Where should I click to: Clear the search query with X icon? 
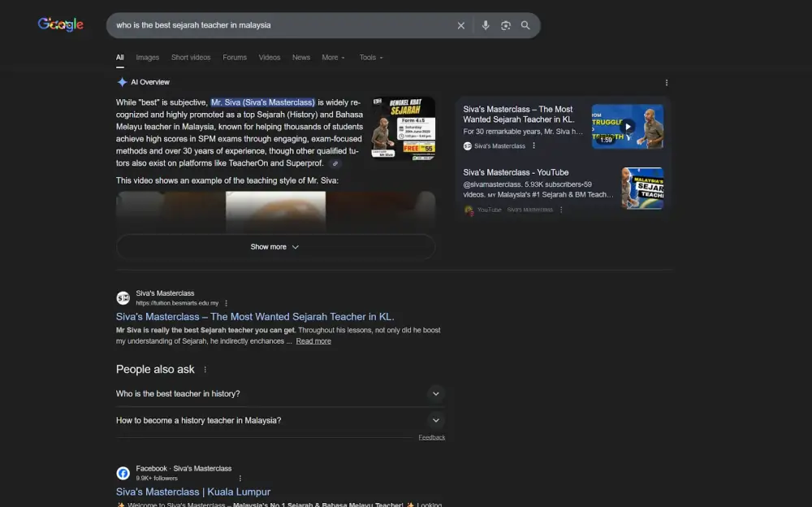pos(461,25)
